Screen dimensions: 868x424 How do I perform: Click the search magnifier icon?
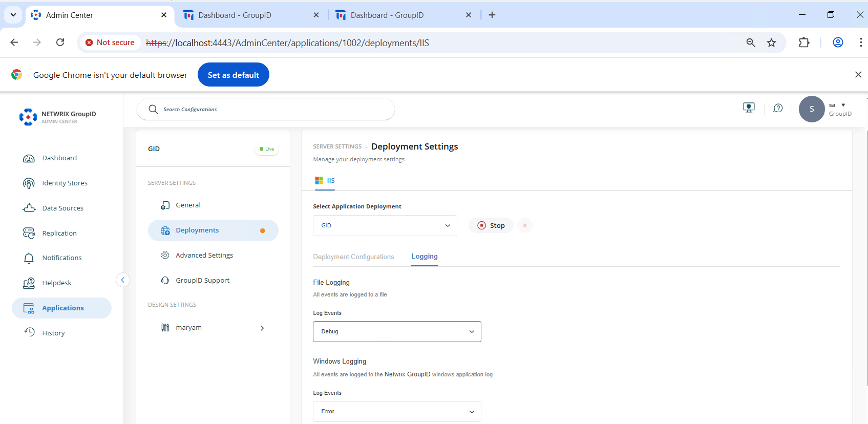pyautogui.click(x=153, y=110)
